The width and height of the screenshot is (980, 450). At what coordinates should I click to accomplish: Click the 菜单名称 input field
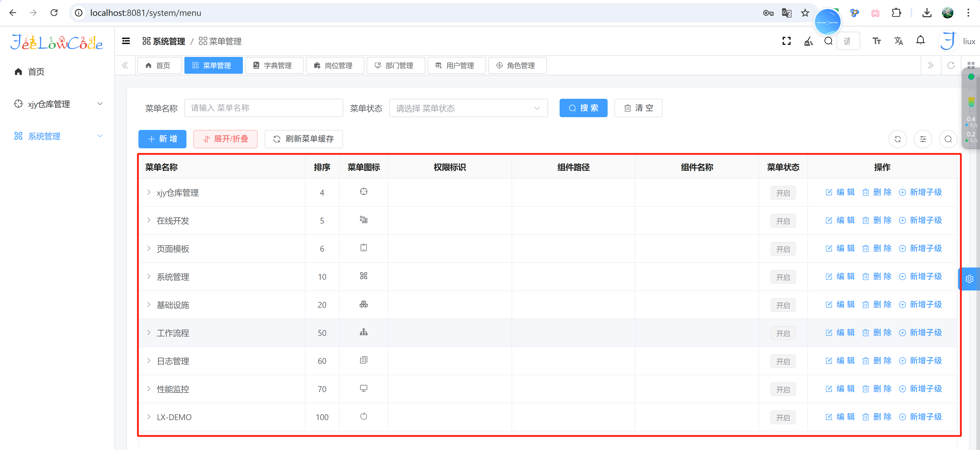263,108
